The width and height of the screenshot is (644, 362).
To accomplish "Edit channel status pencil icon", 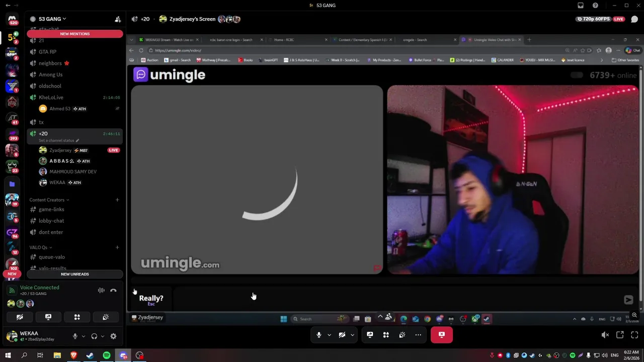I will point(77,141).
